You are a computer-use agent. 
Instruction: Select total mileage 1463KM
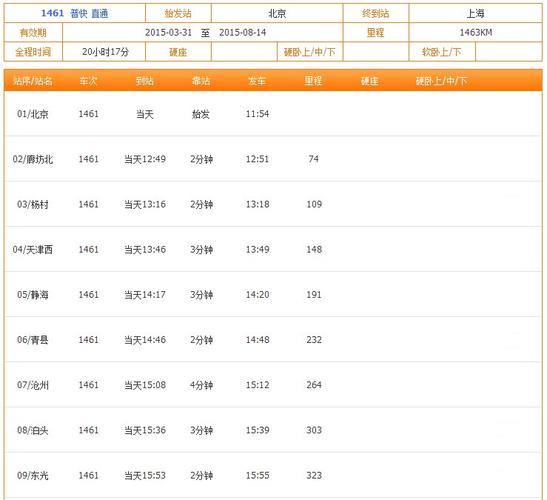tap(476, 32)
